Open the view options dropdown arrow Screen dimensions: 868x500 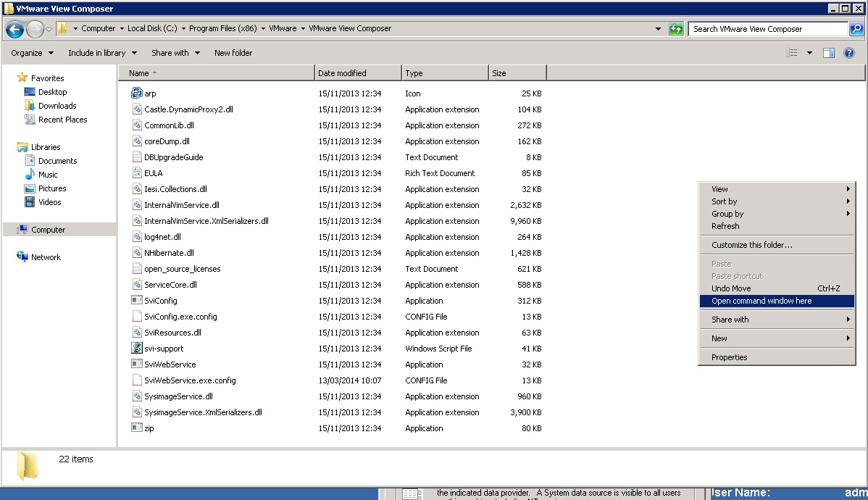point(809,53)
